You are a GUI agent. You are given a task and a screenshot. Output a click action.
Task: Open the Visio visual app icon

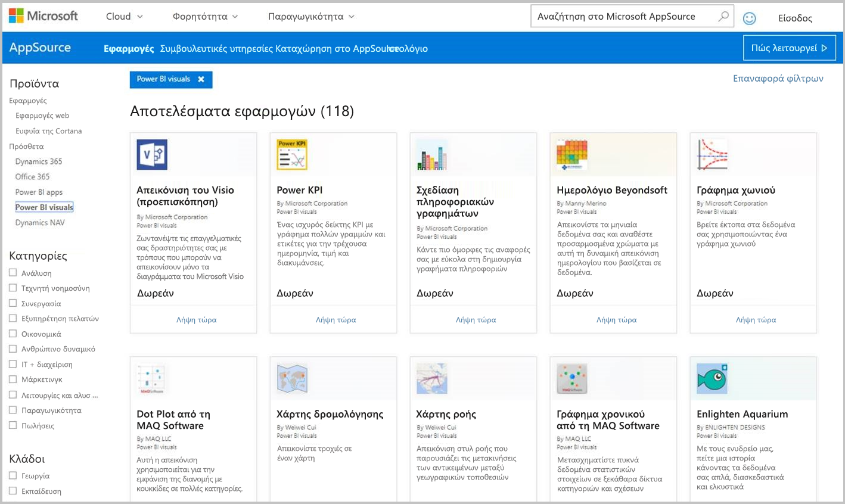[152, 155]
